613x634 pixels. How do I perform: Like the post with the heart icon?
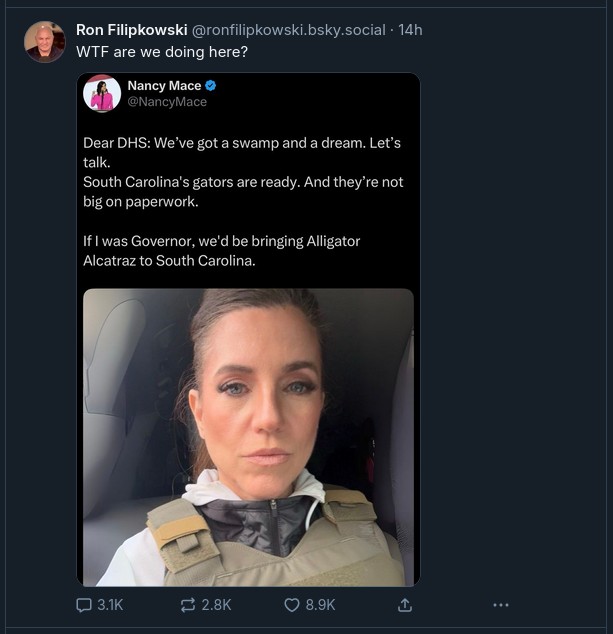pos(292,605)
